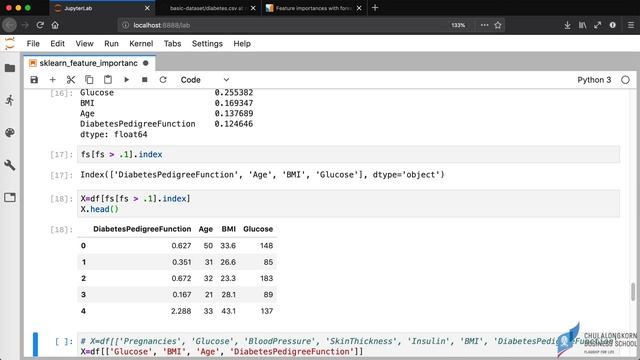Open the browser hamburger menu
The width and height of the screenshot is (640, 360).
pos(631,25)
